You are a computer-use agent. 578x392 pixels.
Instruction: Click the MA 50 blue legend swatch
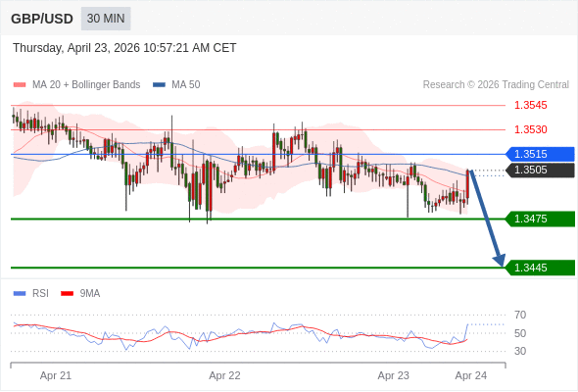tap(159, 85)
